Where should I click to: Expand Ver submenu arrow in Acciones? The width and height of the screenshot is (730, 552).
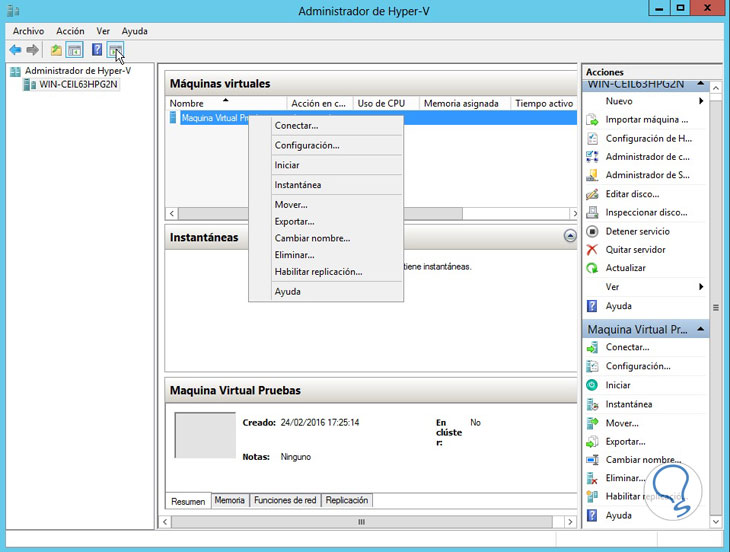tap(701, 287)
